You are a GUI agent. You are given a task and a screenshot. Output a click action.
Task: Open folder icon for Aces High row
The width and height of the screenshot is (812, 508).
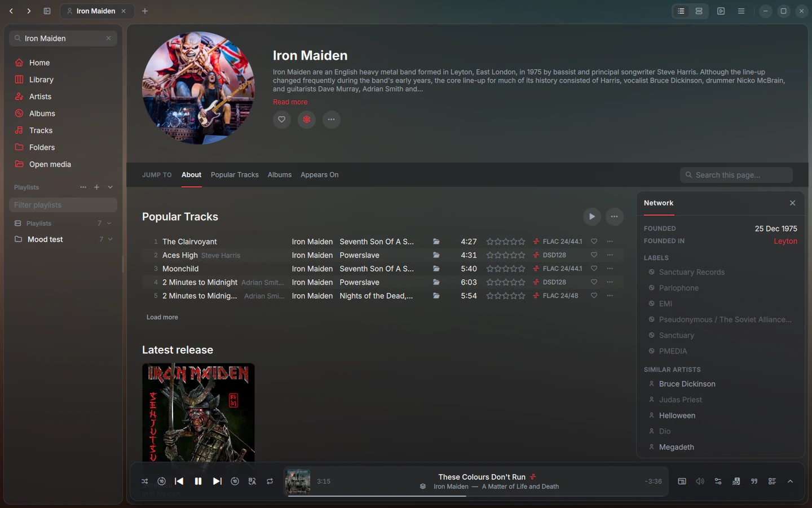[436, 255]
